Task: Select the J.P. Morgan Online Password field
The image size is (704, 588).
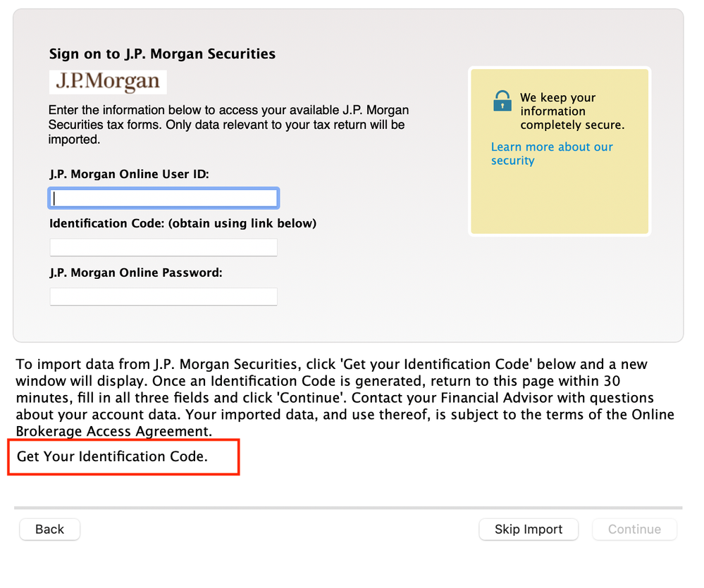Action: [163, 296]
